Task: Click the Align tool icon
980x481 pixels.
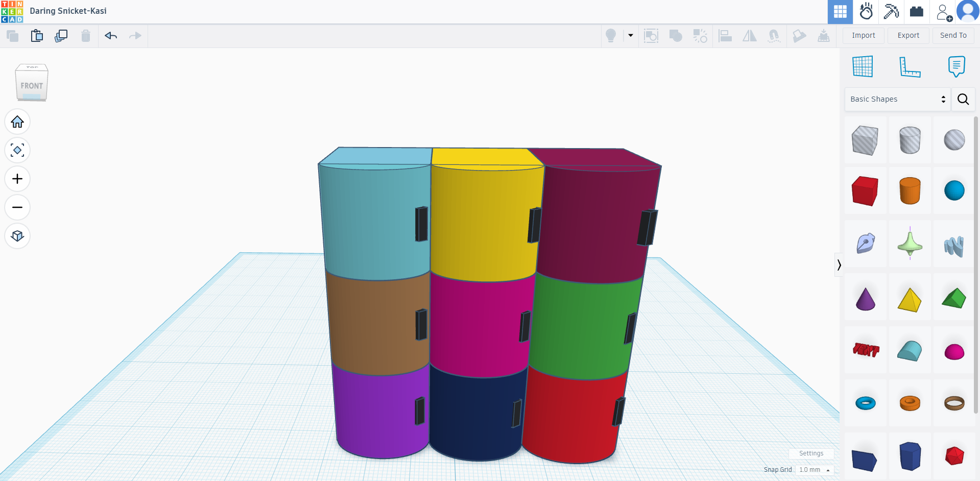Action: coord(725,36)
